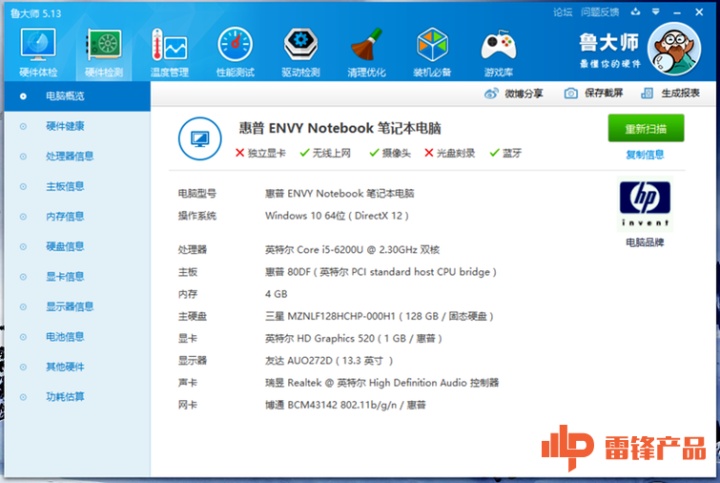This screenshot has width=720, height=483.
Task: Click the round computer monitor icon
Action: pos(200,138)
